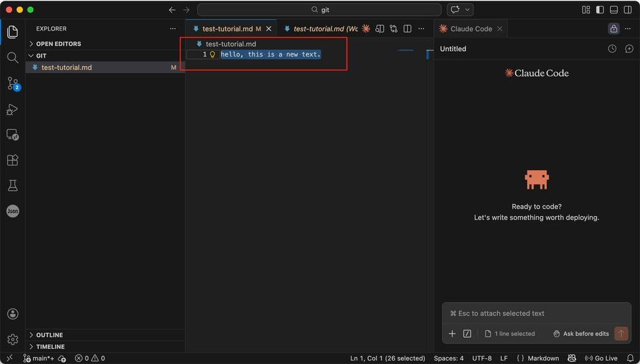Image resolution: width=640 pixels, height=364 pixels.
Task: Go forward with the right arrow
Action: [x=186, y=10]
